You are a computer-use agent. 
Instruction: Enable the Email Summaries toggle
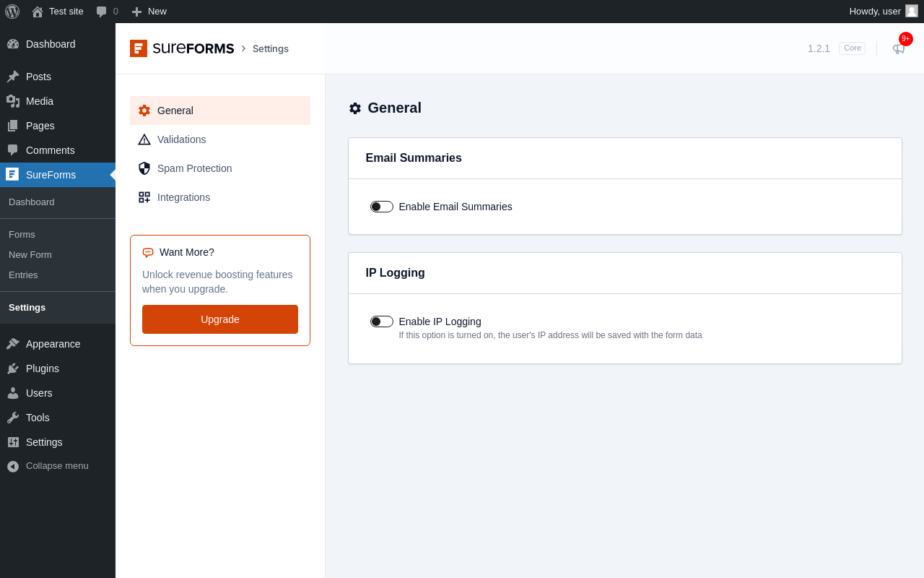[382, 207]
